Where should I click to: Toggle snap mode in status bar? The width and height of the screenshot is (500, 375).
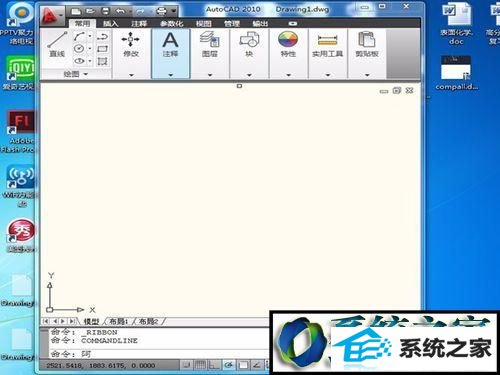pos(187,365)
